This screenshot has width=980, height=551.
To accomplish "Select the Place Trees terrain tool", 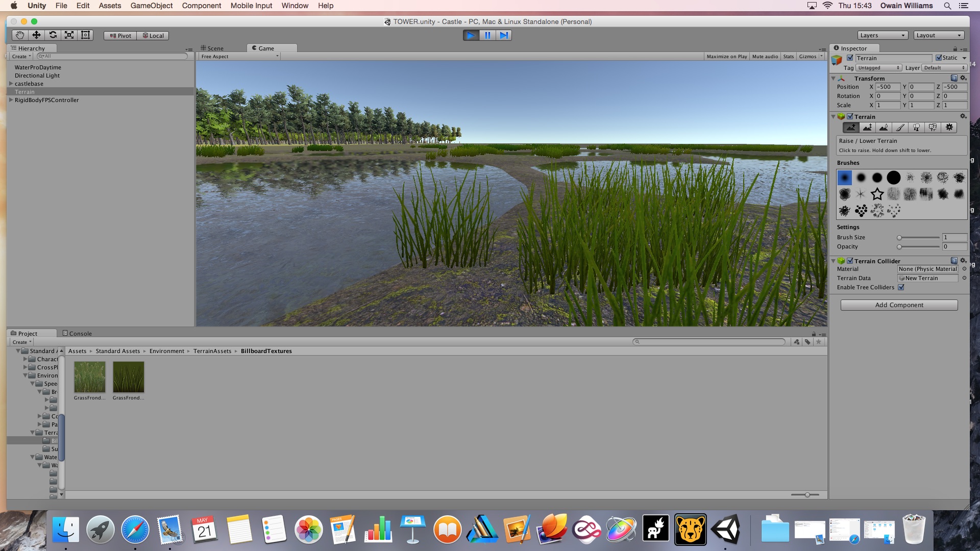I will [916, 128].
